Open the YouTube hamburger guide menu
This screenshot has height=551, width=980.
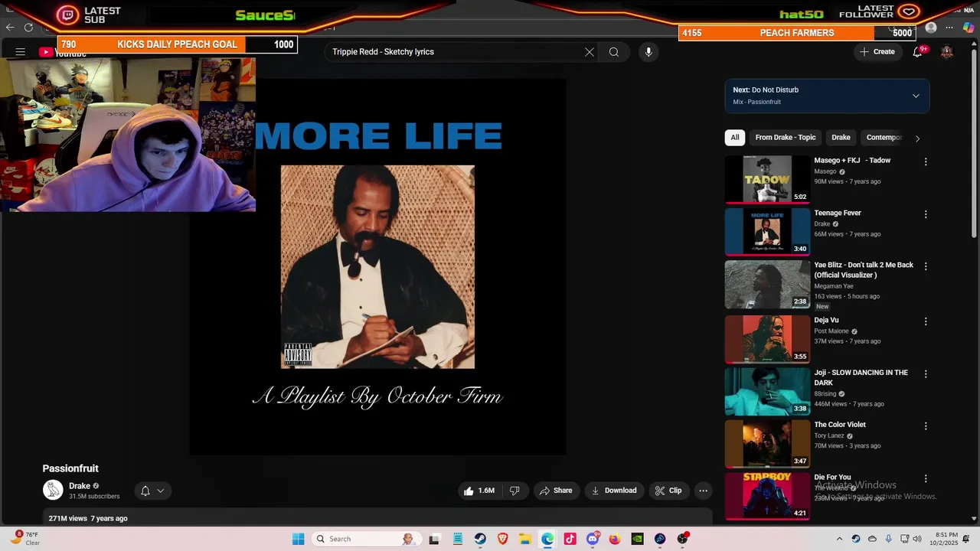tap(21, 52)
